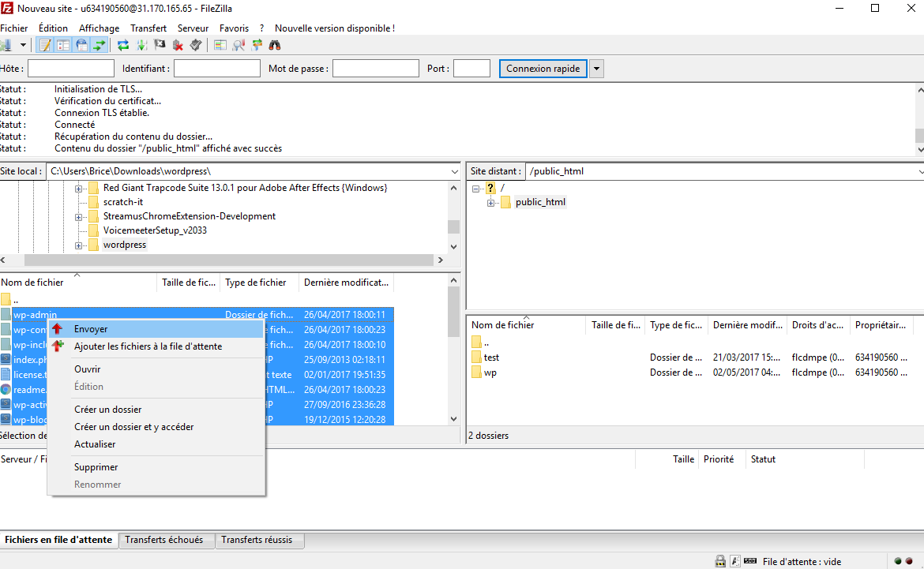The width and height of the screenshot is (924, 569).
Task: Open the Affichage menu
Action: coord(99,28)
